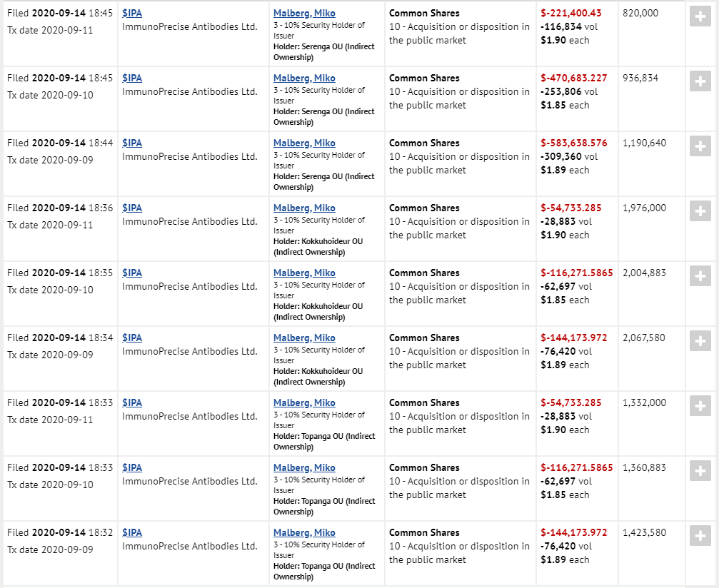This screenshot has width=719, height=588.
Task: Click the plus icon for the 1,332,000 balance row
Action: (700, 407)
